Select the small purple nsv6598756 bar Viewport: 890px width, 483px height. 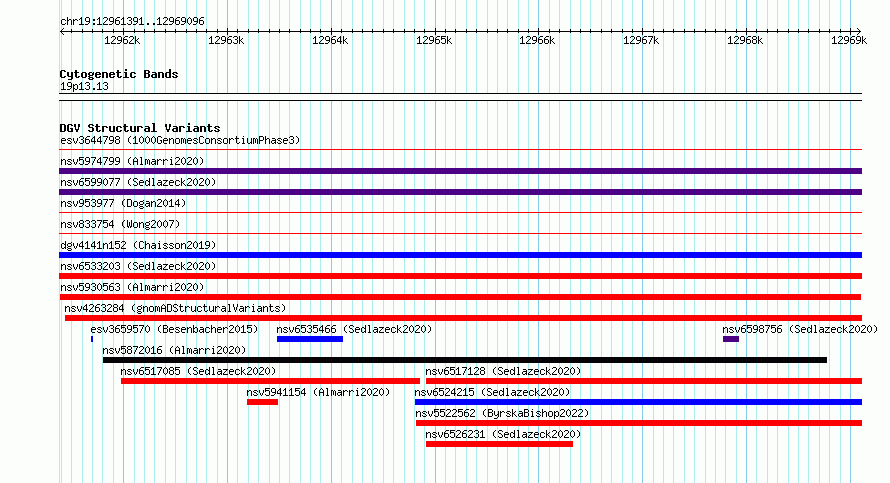(x=731, y=339)
